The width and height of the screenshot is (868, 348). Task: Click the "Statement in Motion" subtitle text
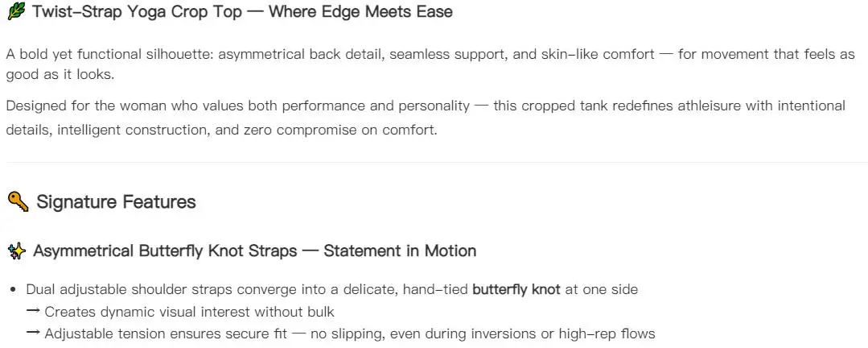[x=400, y=251]
